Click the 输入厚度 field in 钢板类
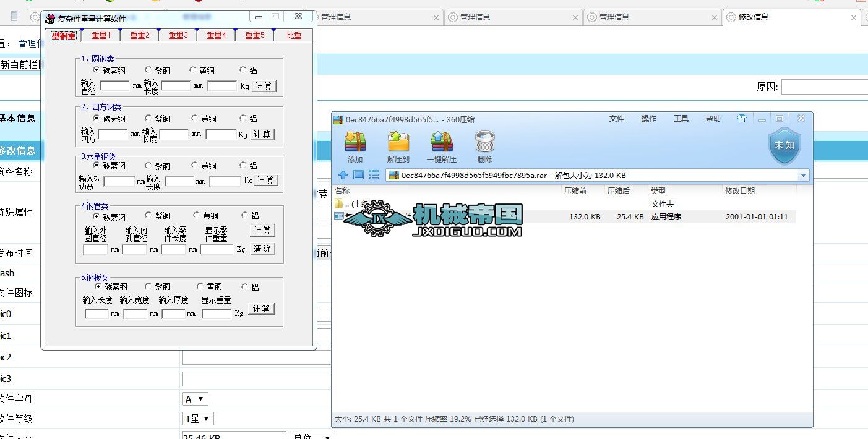This screenshot has width=868, height=439. 174,314
